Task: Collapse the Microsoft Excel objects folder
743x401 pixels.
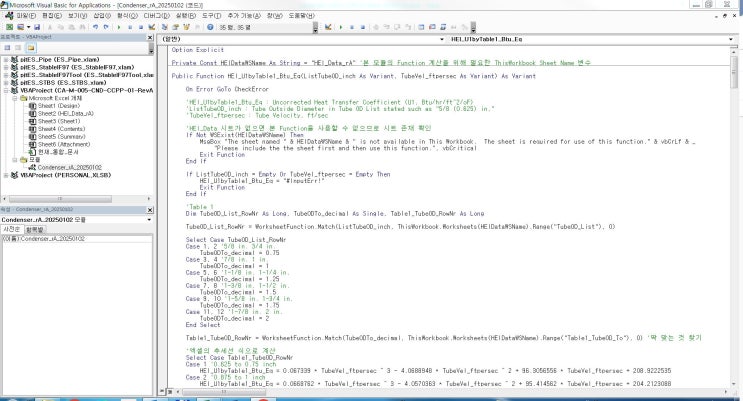Action: click(15, 98)
